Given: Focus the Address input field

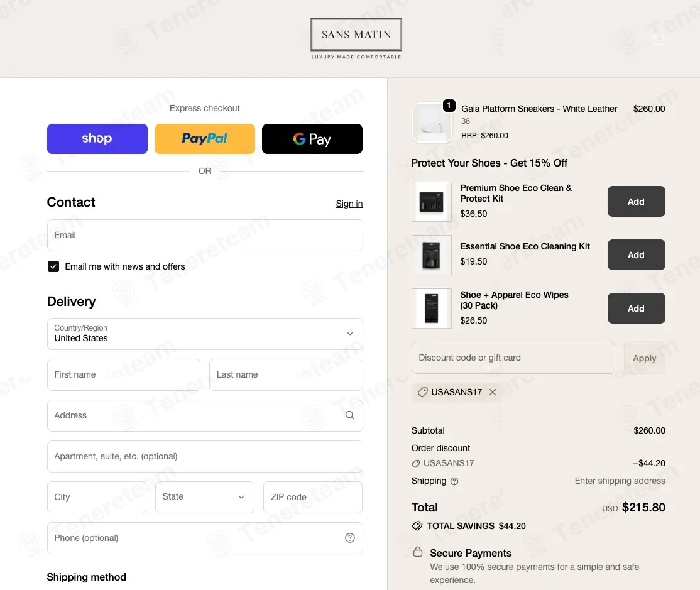Looking at the screenshot, I should (x=205, y=415).
